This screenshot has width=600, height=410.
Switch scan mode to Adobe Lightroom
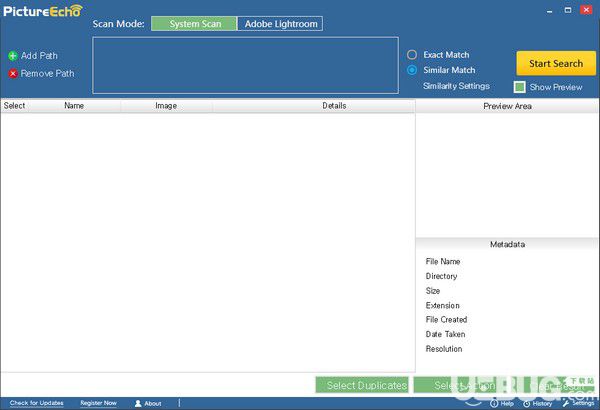click(x=280, y=24)
